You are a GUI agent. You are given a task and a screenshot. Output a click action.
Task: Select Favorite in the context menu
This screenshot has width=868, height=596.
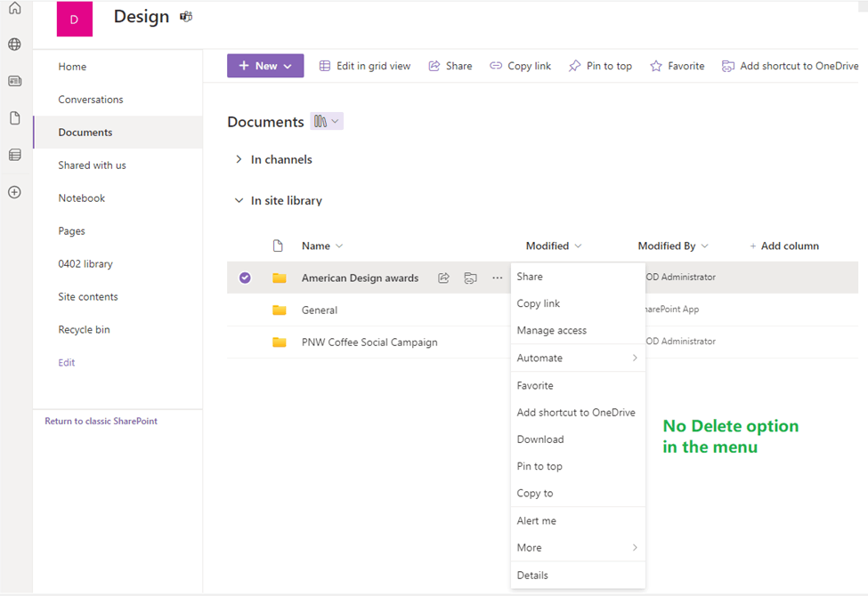pos(578,386)
